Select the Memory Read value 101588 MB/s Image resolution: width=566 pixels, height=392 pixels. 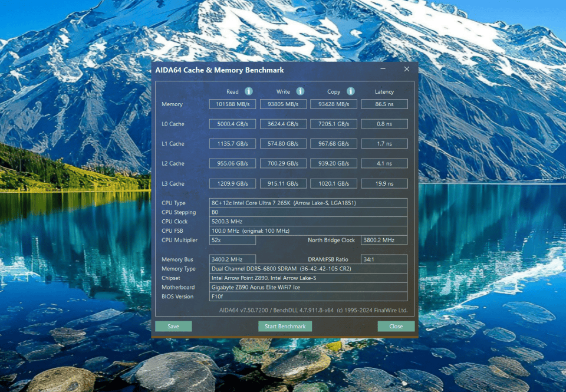click(232, 104)
